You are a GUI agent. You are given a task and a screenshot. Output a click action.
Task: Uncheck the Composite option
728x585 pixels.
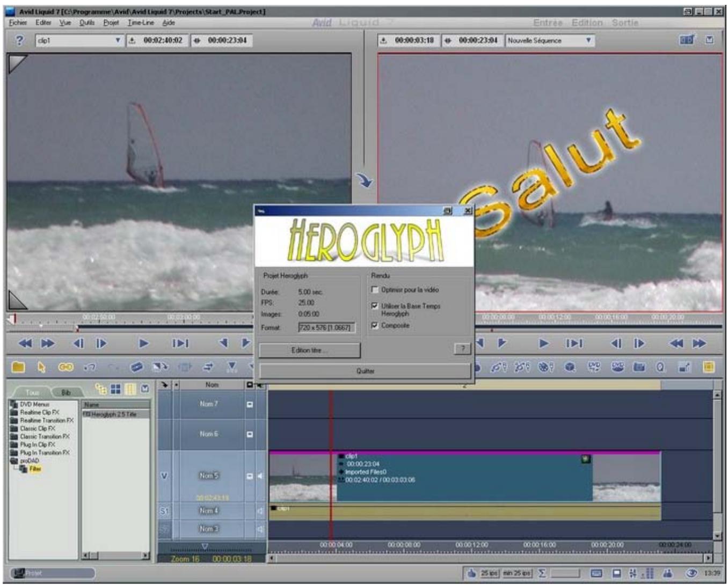point(375,325)
